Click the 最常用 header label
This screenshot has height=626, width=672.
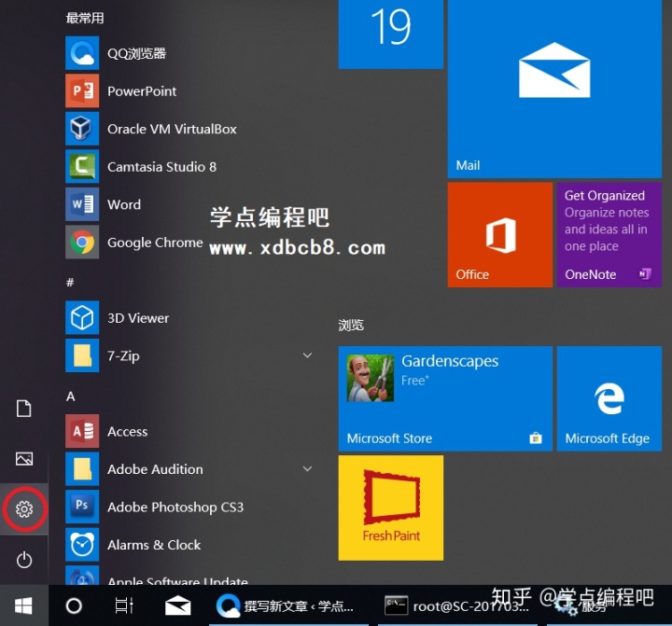(85, 18)
